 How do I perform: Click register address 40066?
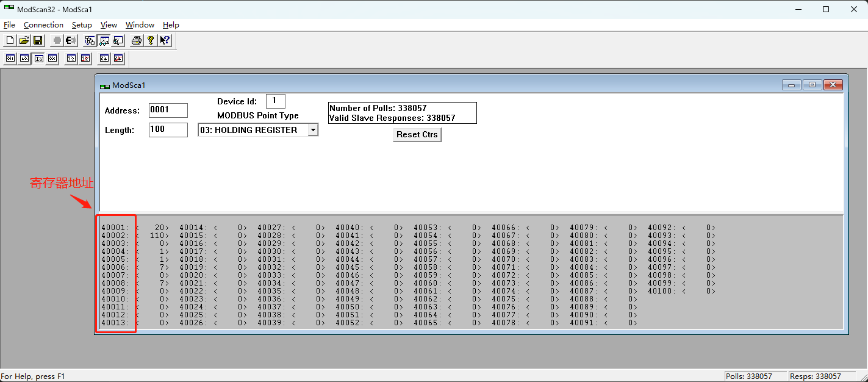coord(504,228)
